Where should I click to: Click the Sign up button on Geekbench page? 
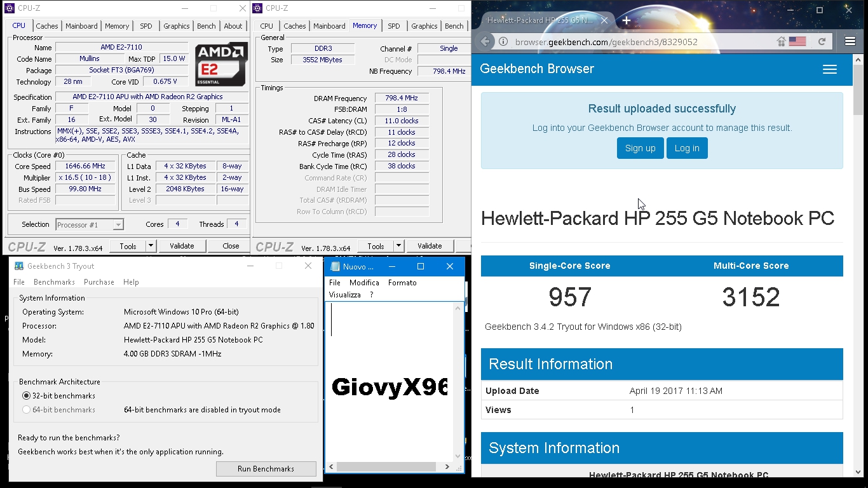(640, 148)
